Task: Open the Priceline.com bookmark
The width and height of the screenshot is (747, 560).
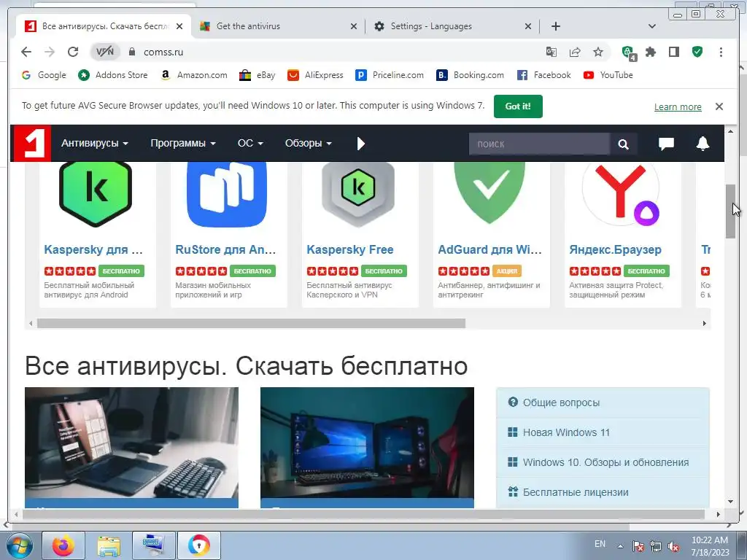Action: [390, 75]
